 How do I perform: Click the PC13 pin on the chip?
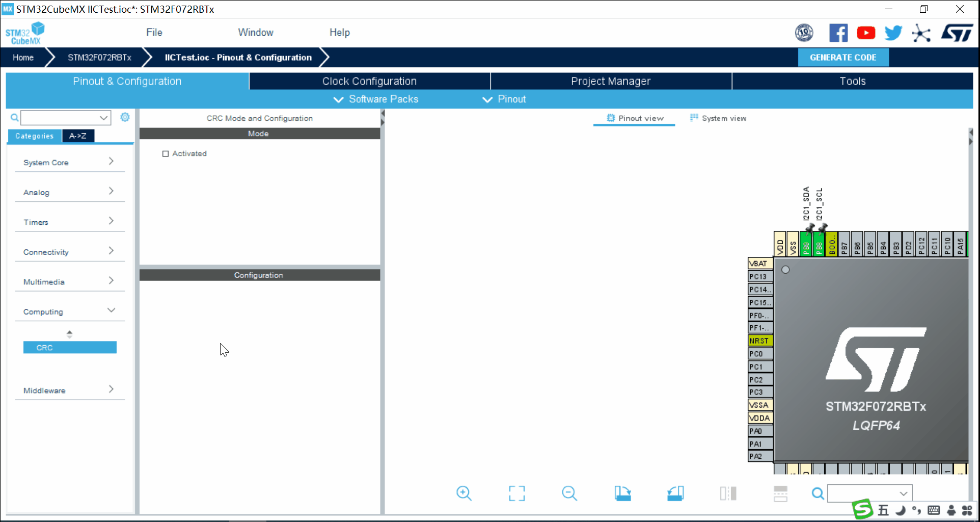[760, 276]
